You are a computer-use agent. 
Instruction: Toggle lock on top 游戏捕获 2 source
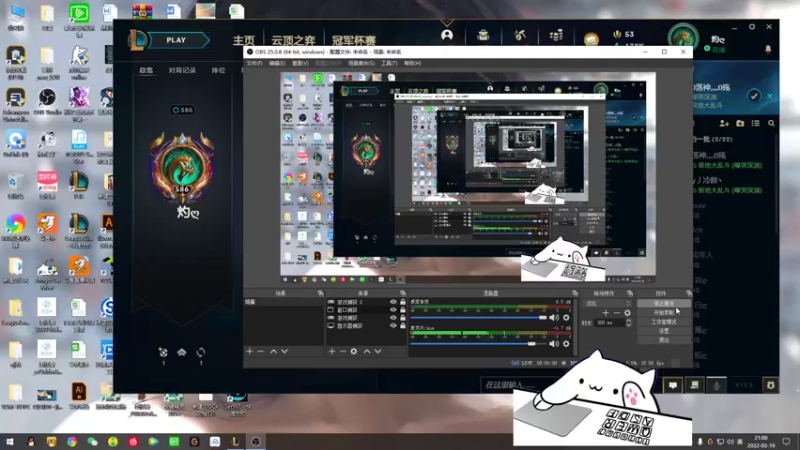(x=403, y=302)
